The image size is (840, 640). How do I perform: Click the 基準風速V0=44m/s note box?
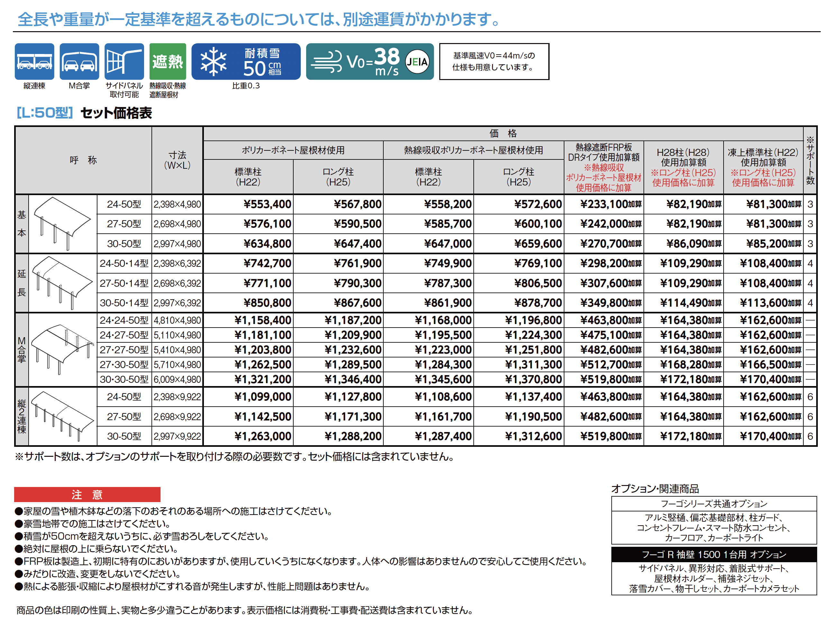pos(494,61)
